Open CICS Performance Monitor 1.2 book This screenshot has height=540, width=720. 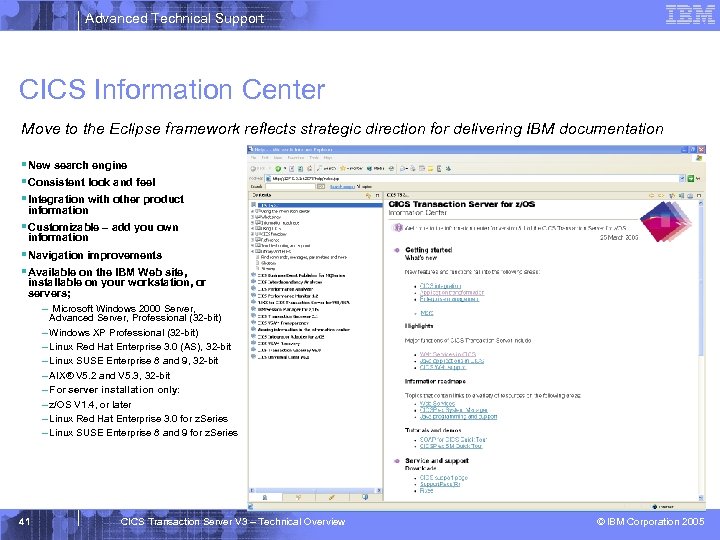[x=288, y=296]
